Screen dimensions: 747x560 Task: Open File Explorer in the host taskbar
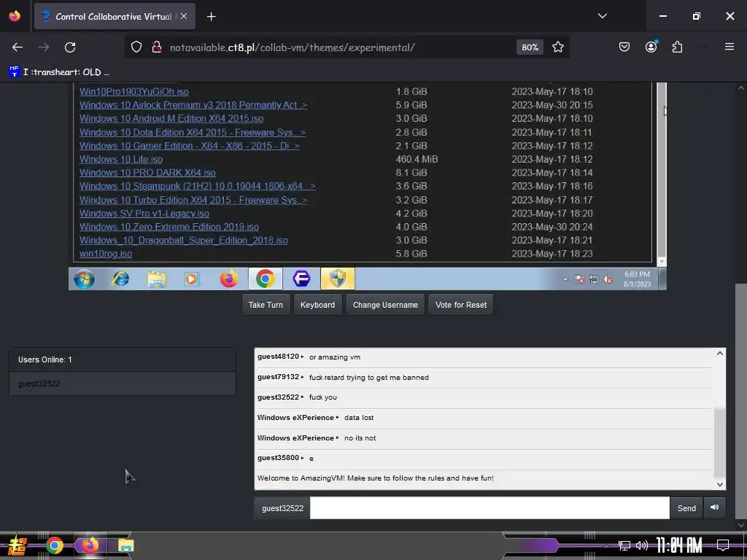click(x=125, y=545)
